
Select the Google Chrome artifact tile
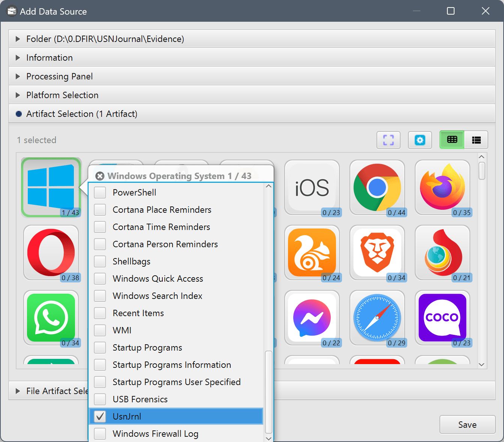377,188
